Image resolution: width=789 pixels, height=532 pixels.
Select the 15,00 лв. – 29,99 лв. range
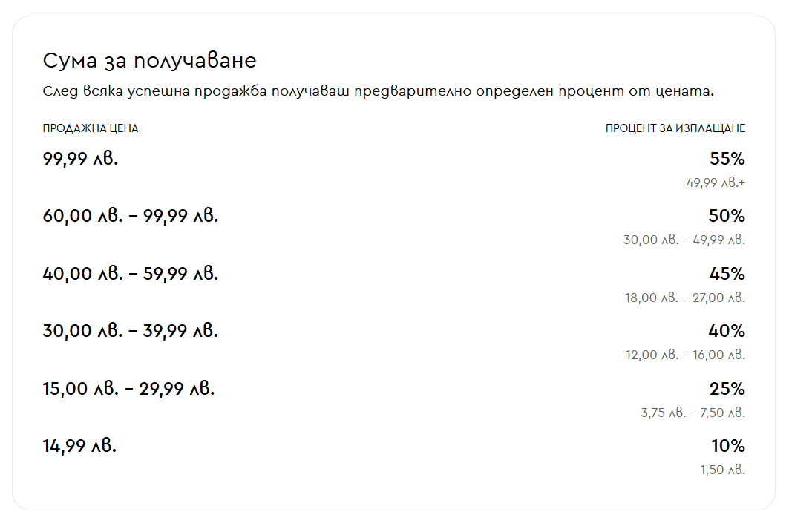coord(128,389)
